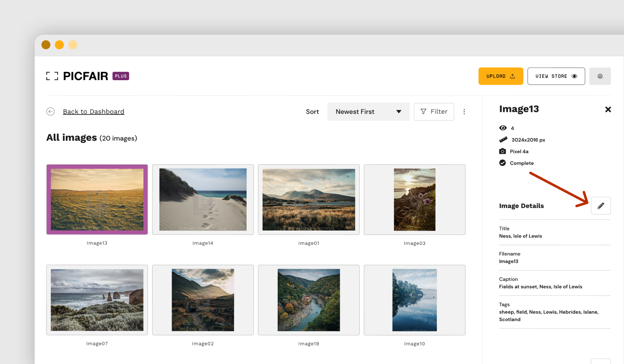Click the Image13 panel heading
624x364 pixels.
point(519,109)
